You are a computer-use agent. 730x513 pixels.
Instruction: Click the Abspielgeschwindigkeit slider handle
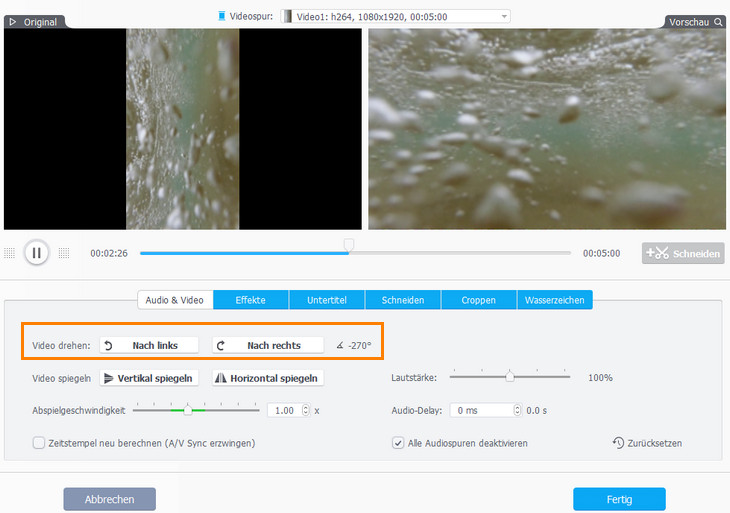pyautogui.click(x=188, y=410)
